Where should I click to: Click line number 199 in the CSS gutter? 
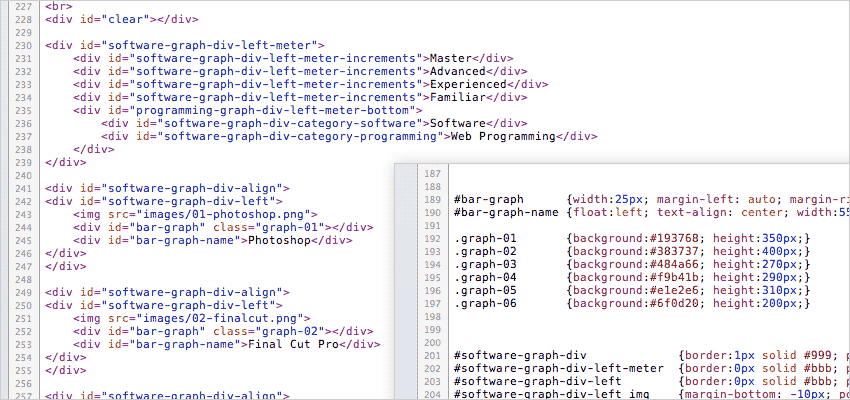click(x=432, y=329)
